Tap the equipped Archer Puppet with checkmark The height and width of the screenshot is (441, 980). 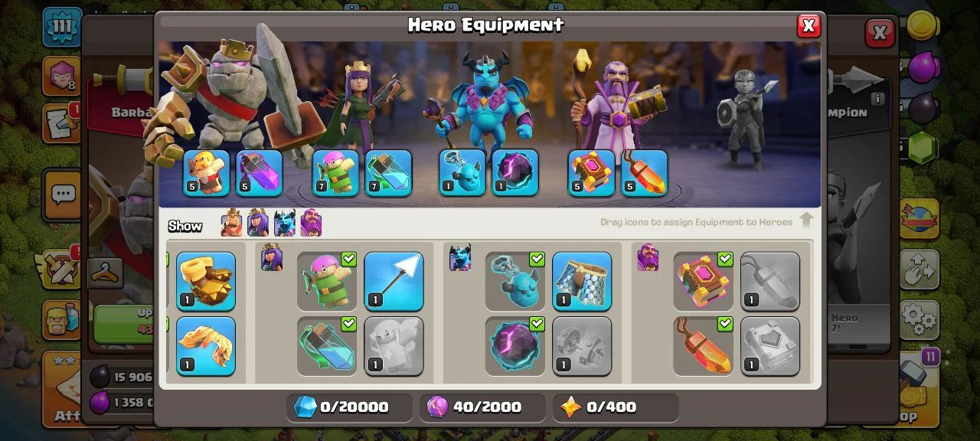327,281
